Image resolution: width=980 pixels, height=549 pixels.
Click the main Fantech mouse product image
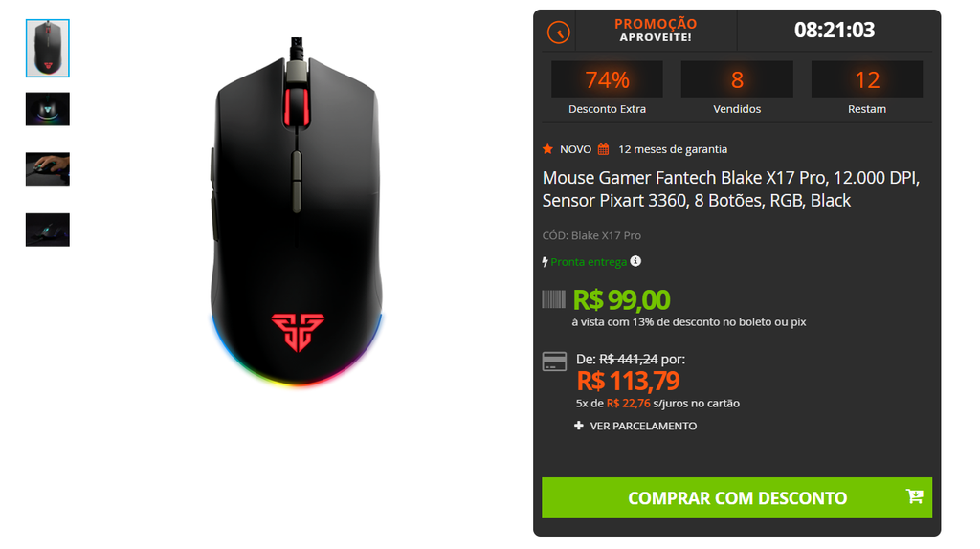pyautogui.click(x=297, y=212)
